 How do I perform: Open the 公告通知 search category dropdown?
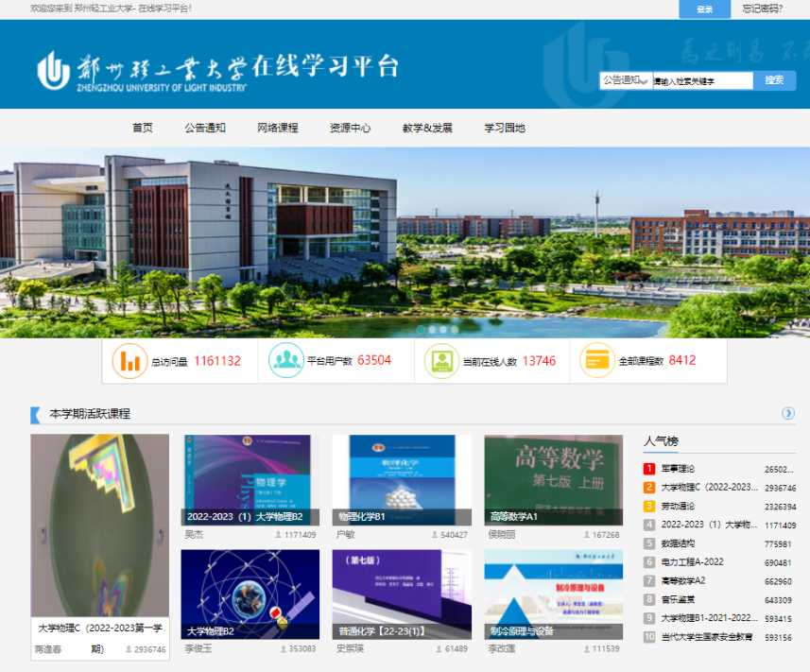626,80
